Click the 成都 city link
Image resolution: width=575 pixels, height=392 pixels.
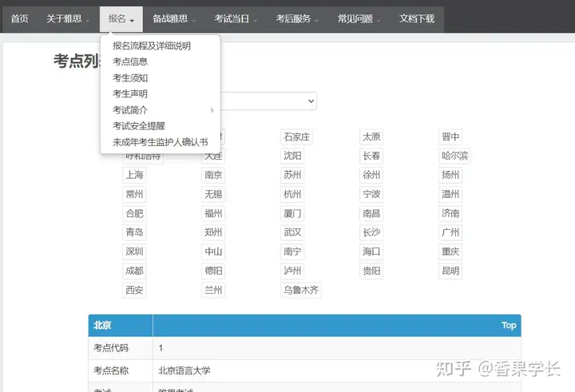click(x=134, y=271)
